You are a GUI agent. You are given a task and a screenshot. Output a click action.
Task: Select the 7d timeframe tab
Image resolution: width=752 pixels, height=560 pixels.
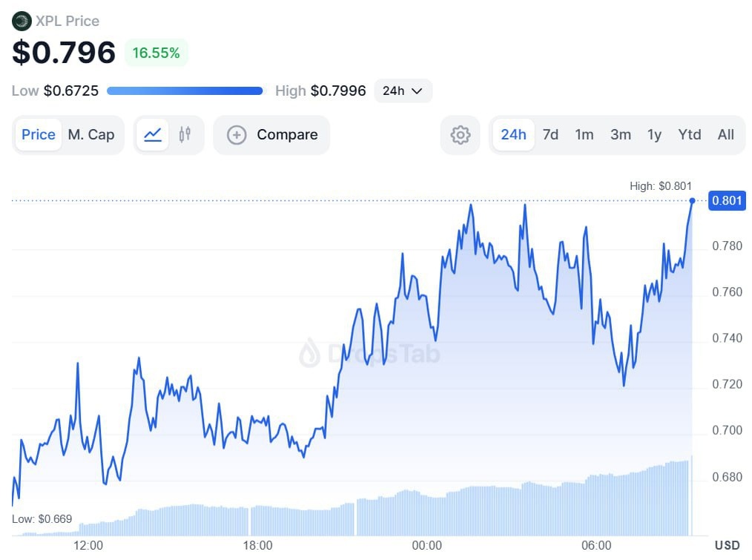[550, 135]
